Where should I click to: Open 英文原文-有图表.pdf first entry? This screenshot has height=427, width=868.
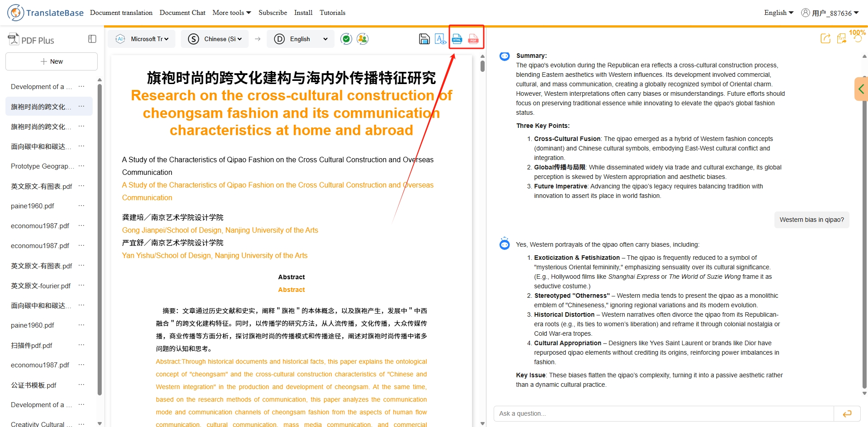tap(41, 186)
